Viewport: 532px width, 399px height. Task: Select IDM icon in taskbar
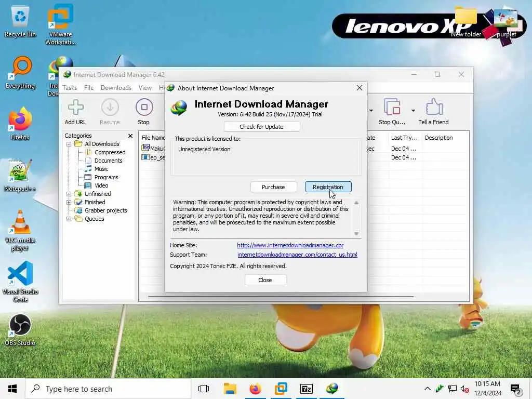point(332,389)
